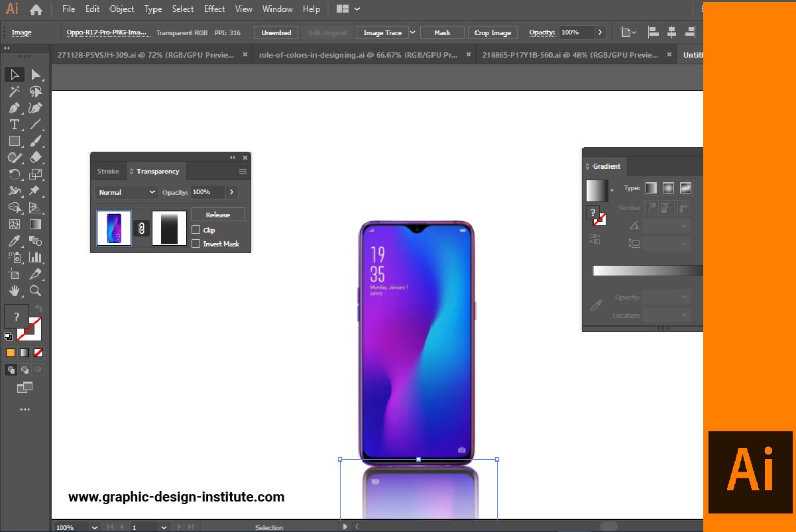Open the workspace switcher dropdown
Image resolution: width=796 pixels, height=532 pixels.
click(349, 9)
